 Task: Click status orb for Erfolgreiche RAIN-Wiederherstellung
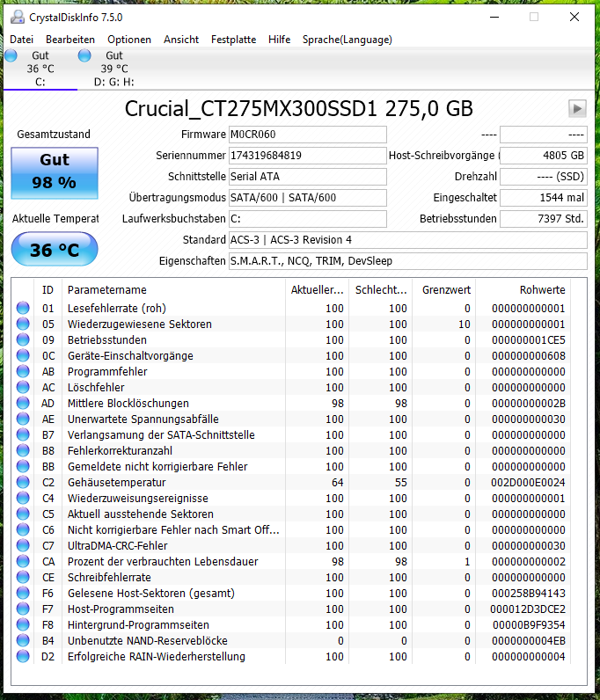pyautogui.click(x=23, y=656)
